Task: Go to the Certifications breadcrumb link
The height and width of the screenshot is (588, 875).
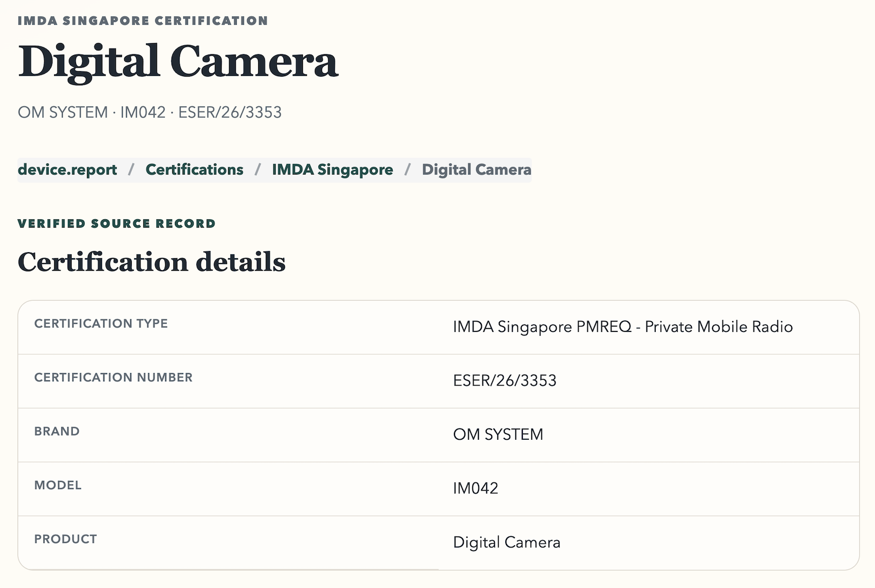Action: [x=194, y=170]
